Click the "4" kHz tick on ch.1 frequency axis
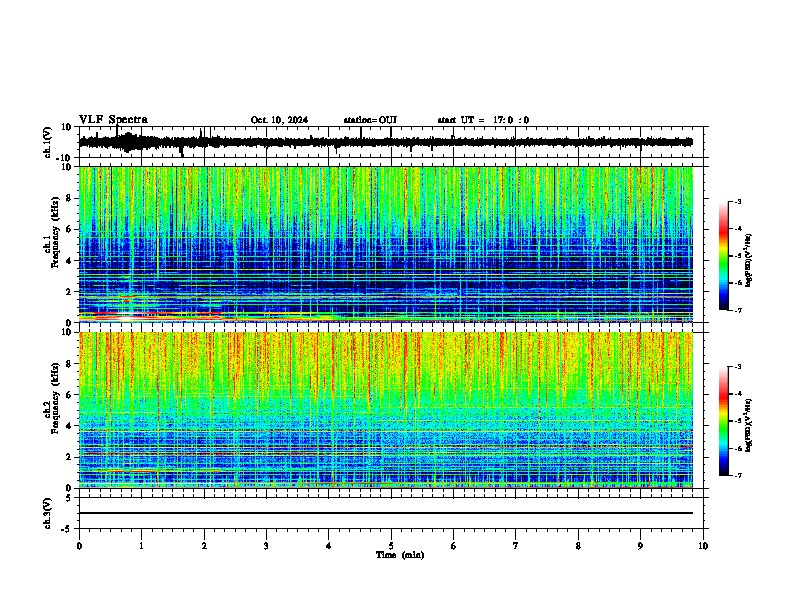Image resolution: width=792 pixels, height=612 pixels. click(x=70, y=261)
